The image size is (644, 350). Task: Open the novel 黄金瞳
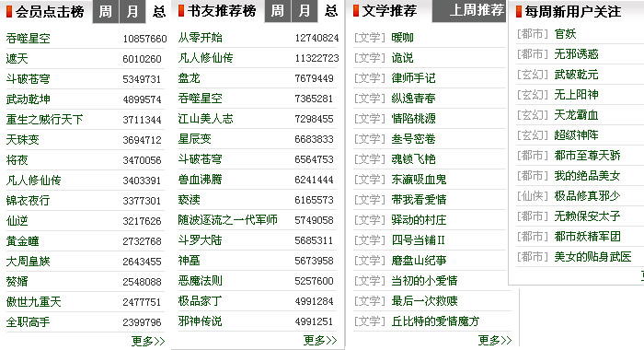point(23,241)
